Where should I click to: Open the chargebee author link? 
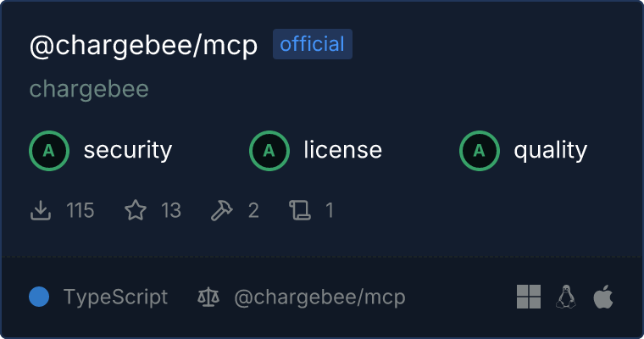point(89,90)
